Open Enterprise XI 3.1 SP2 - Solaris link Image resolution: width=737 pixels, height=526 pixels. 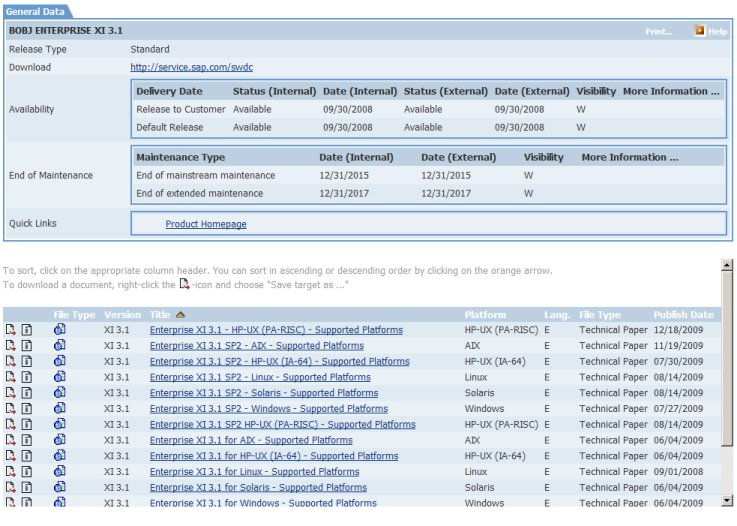(x=264, y=393)
